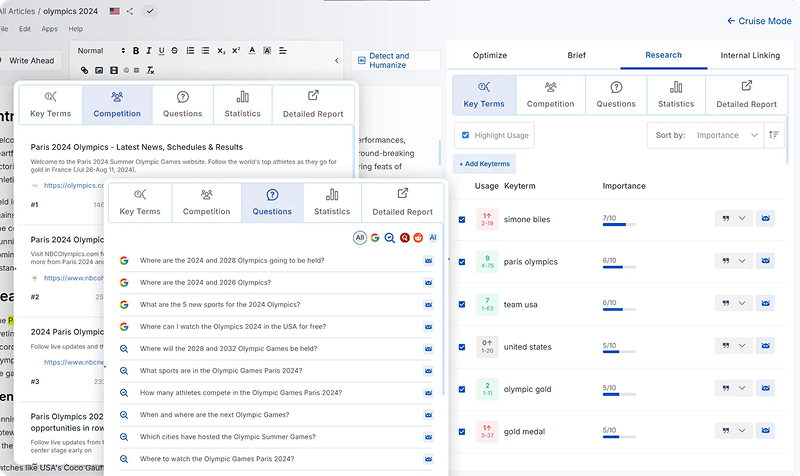Expand the gold medal row chevron
Image resolution: width=800 pixels, height=476 pixels.
click(x=742, y=431)
